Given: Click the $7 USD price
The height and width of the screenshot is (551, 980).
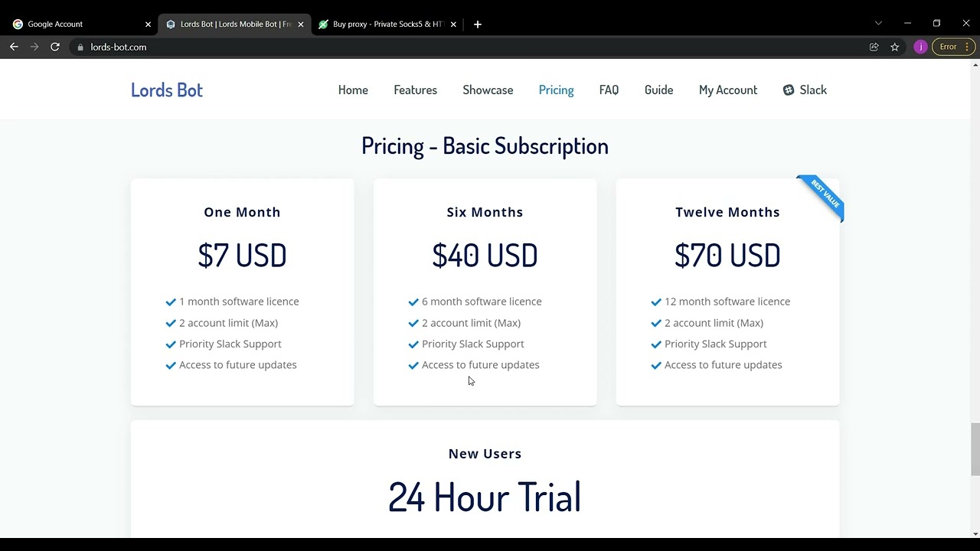Looking at the screenshot, I should click(242, 256).
